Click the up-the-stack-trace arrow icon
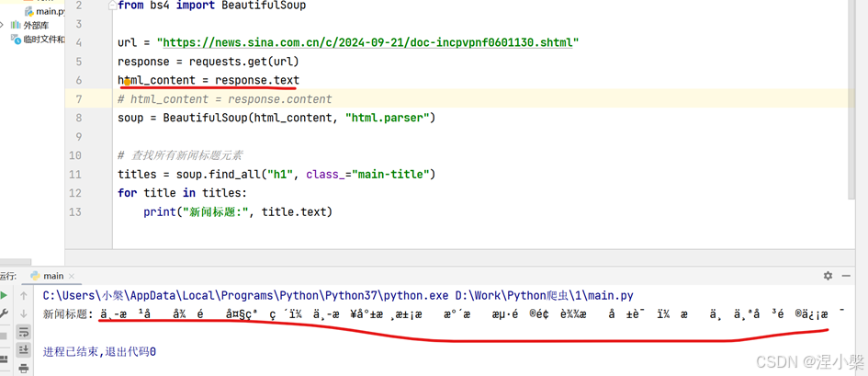 point(24,296)
